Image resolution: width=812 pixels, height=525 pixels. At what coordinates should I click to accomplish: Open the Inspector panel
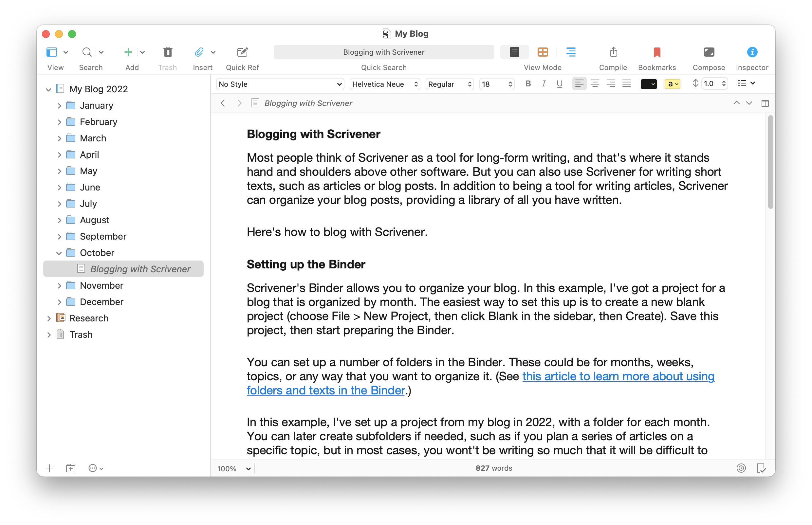pos(752,52)
